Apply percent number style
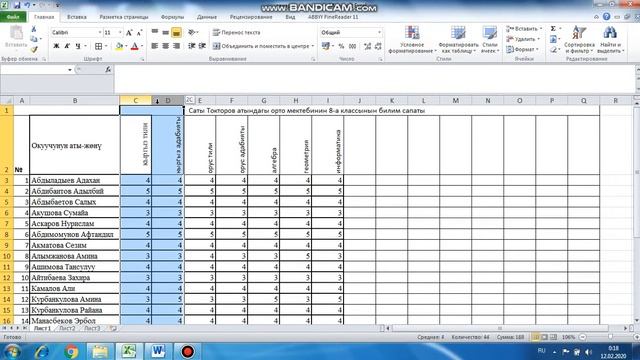The image size is (640, 360). 341,46
